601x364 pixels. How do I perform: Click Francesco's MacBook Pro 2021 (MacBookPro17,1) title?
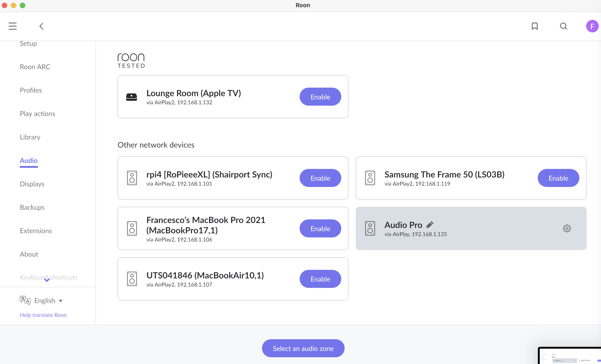[206, 225]
